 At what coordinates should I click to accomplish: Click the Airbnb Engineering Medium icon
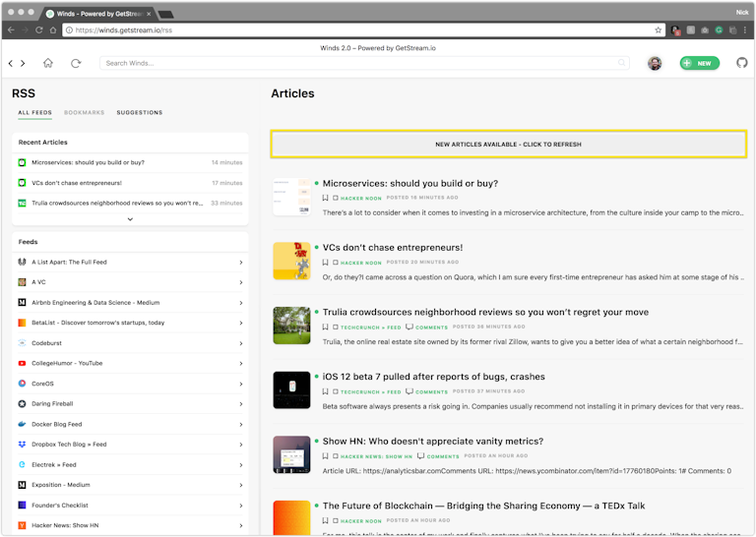(22, 303)
